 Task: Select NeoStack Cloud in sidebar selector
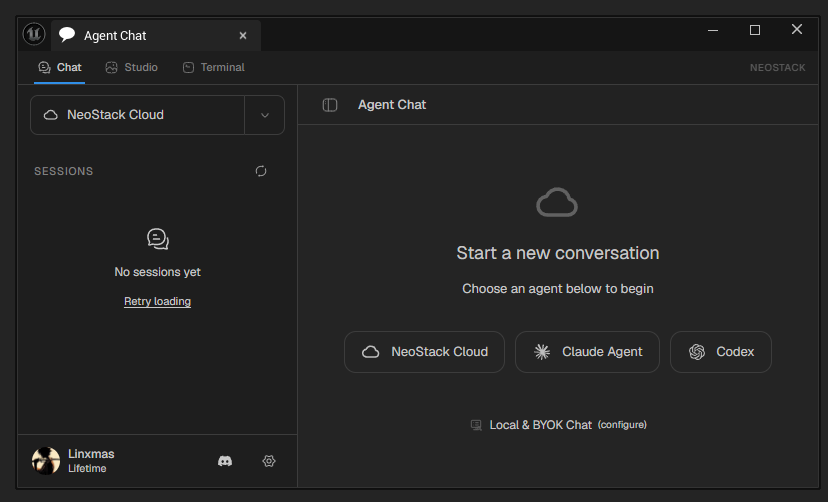pyautogui.click(x=137, y=115)
